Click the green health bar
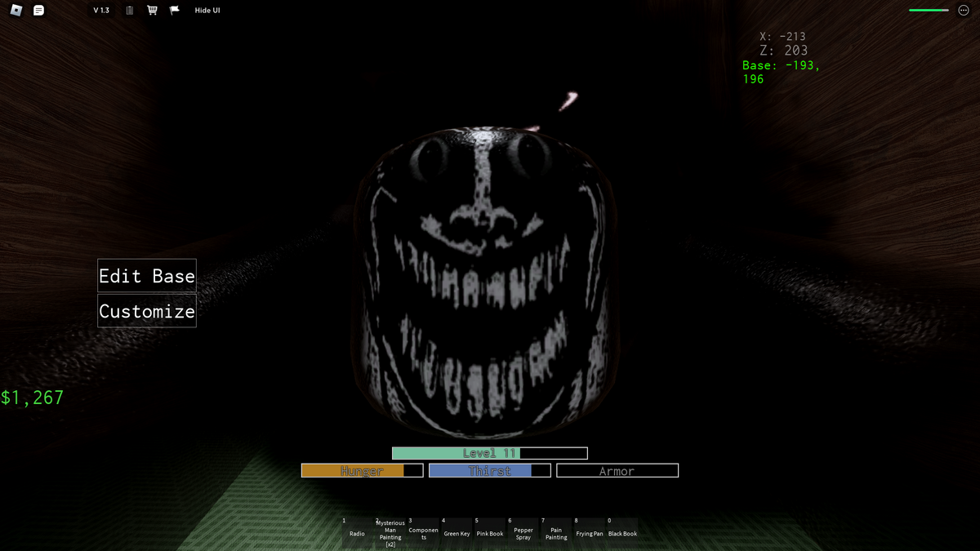Image resolution: width=980 pixels, height=551 pixels. (x=928, y=10)
